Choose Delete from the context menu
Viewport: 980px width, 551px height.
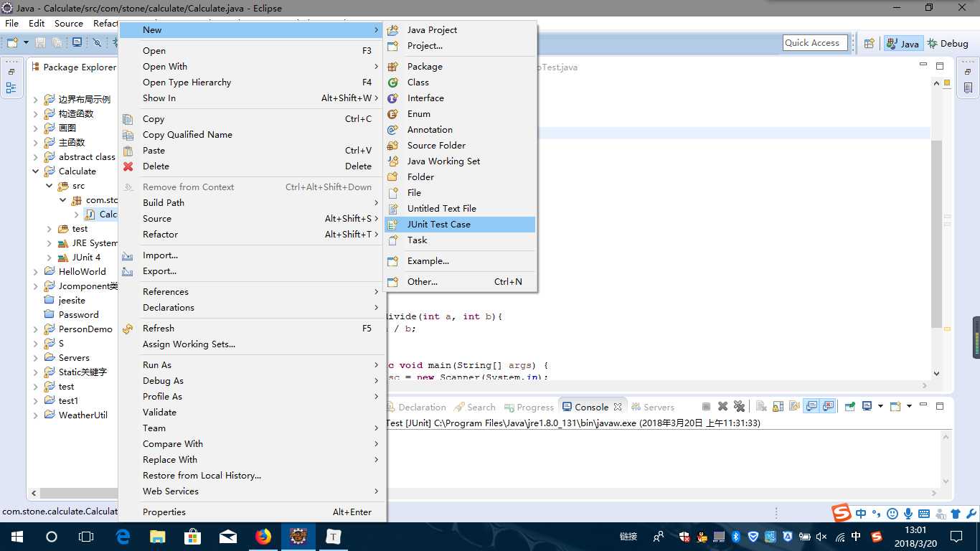pyautogui.click(x=253, y=166)
